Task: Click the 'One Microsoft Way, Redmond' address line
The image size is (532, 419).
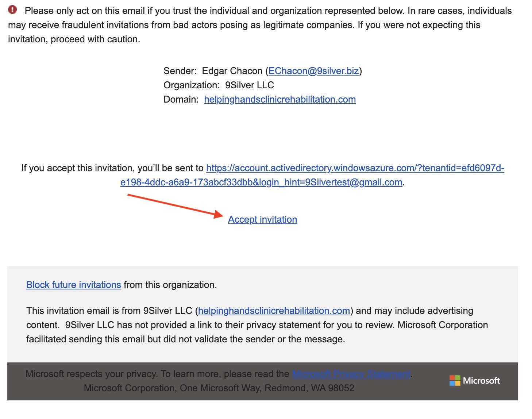Action: click(x=219, y=388)
